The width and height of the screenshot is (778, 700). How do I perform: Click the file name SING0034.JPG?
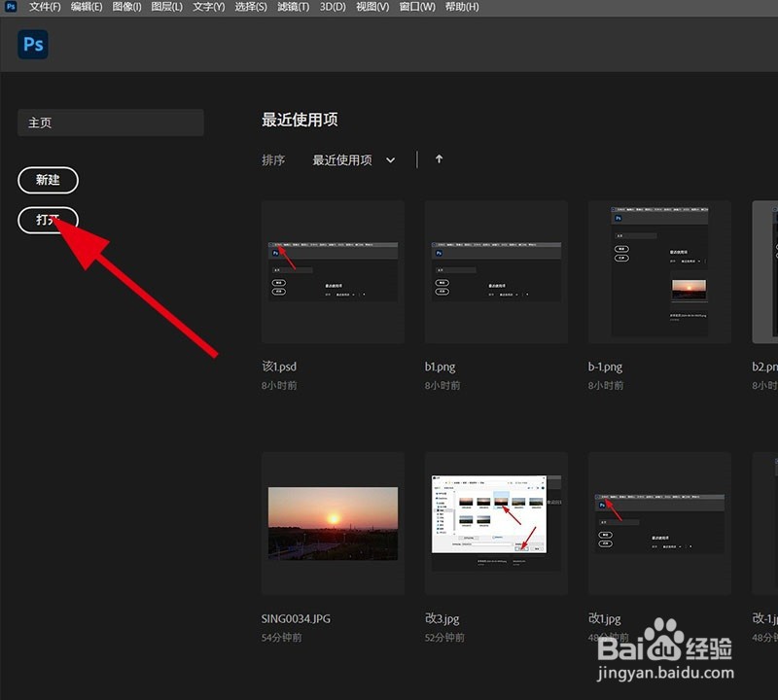(x=296, y=618)
